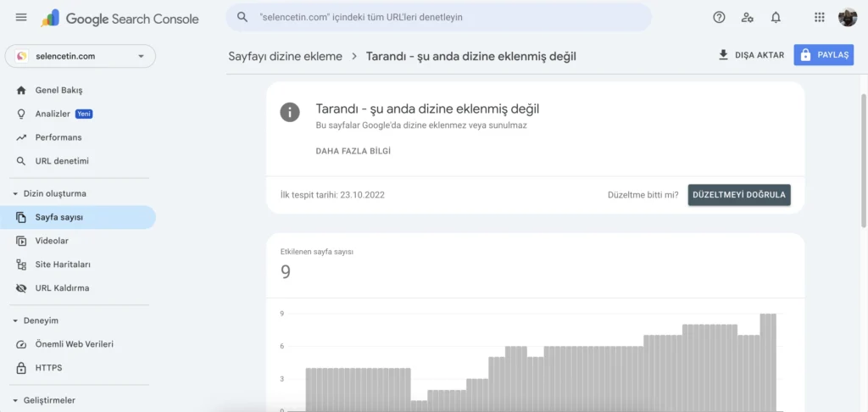
Task: Click the URL inspection search field
Action: (438, 17)
